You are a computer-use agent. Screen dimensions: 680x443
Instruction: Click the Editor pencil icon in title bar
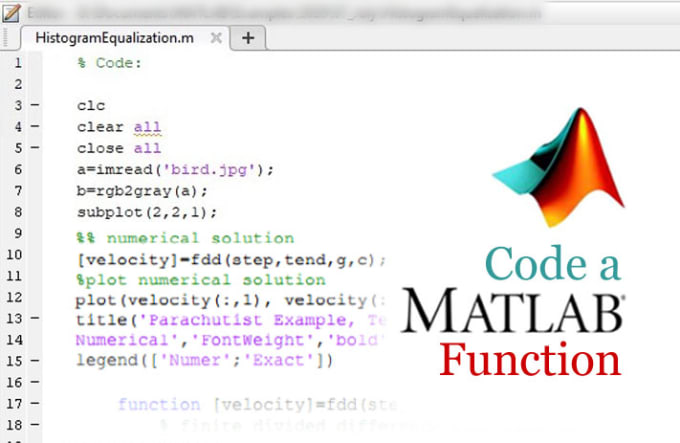coord(10,13)
